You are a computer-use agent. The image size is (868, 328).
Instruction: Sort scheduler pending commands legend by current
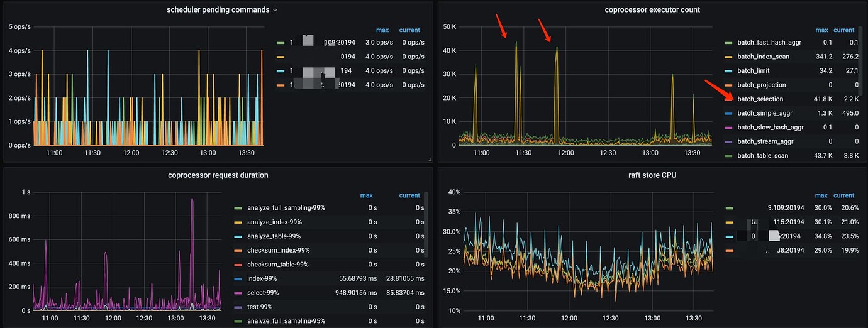point(409,30)
